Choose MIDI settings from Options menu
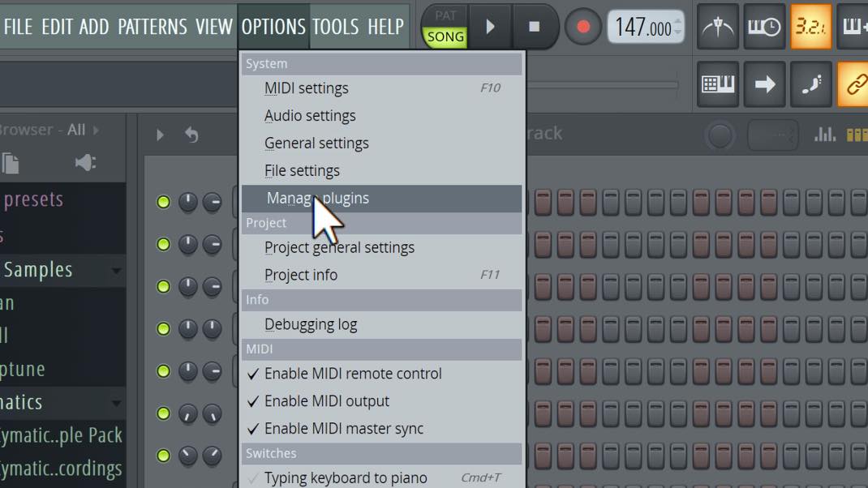This screenshot has width=868, height=488. pos(381,88)
